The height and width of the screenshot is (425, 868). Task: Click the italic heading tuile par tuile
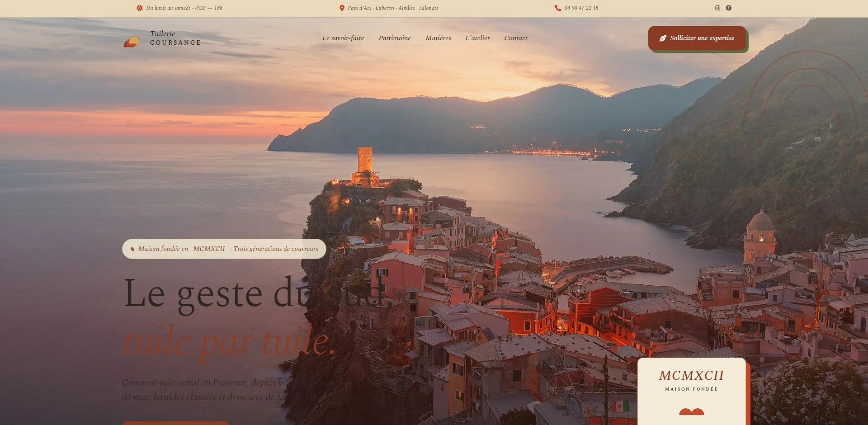coord(230,341)
